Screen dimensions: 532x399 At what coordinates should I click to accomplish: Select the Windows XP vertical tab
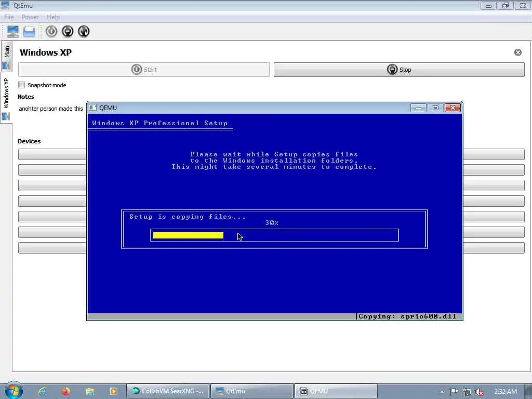pyautogui.click(x=6, y=98)
